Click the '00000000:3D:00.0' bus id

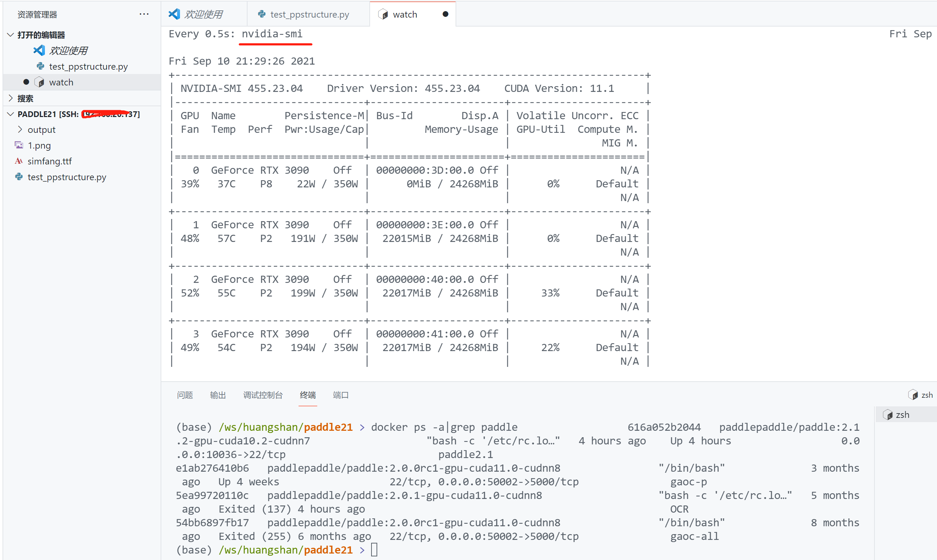tap(425, 170)
